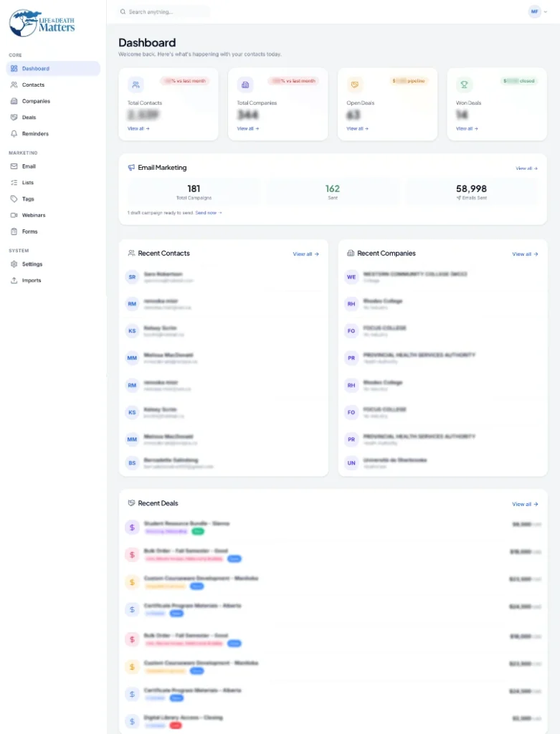The height and width of the screenshot is (734, 560).
Task: Click the MF user avatar
Action: click(534, 11)
